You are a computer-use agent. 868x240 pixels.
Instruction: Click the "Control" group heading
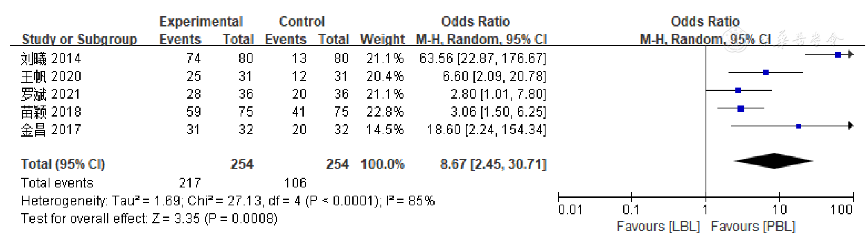302,21
